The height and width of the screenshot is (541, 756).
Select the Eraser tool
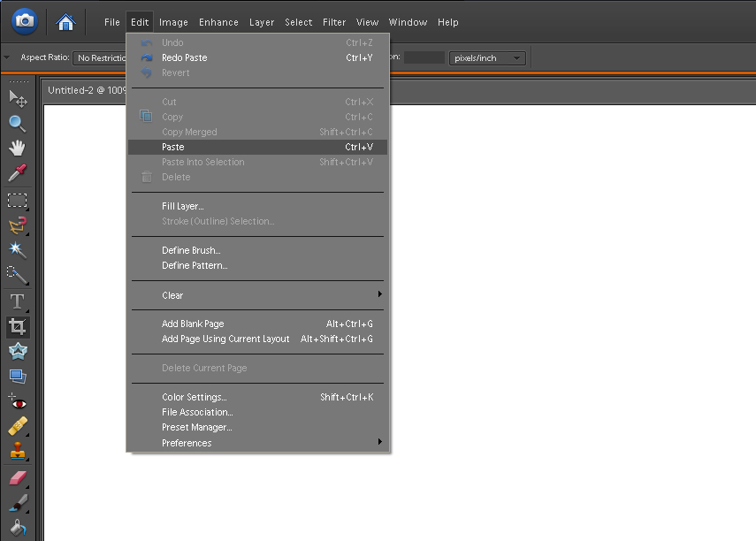pos(18,478)
